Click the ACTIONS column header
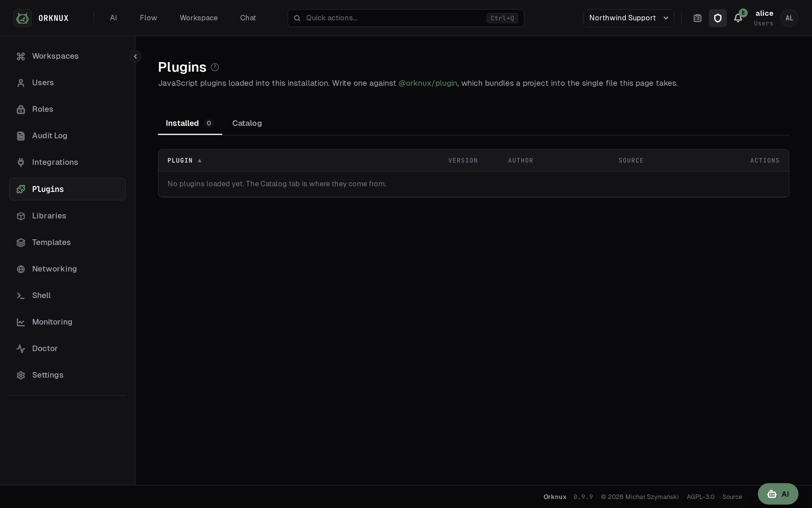Image resolution: width=812 pixels, height=508 pixels. 765,161
